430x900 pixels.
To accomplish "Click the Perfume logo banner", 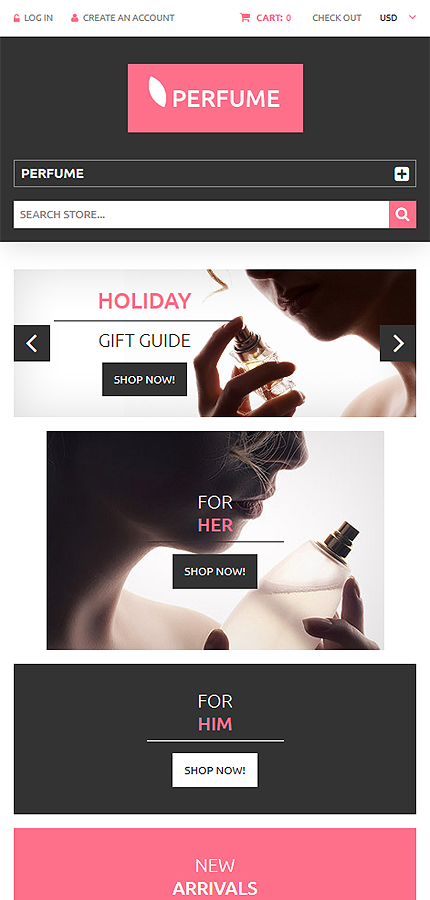I will (x=215, y=98).
